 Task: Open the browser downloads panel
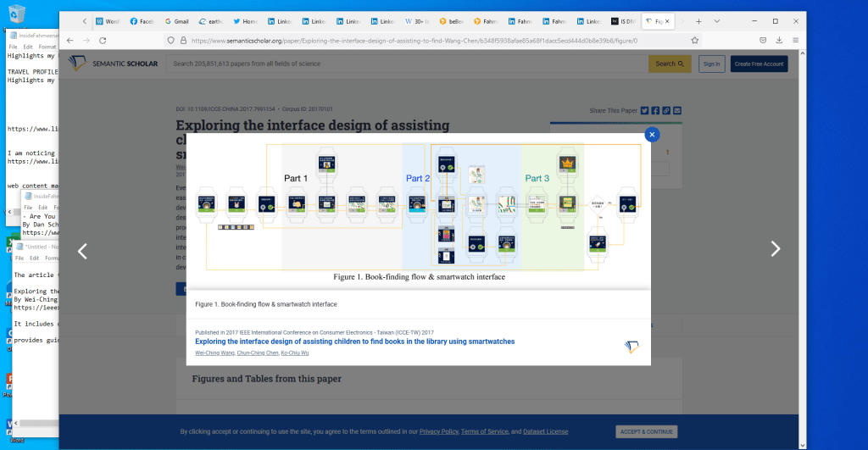tap(779, 40)
